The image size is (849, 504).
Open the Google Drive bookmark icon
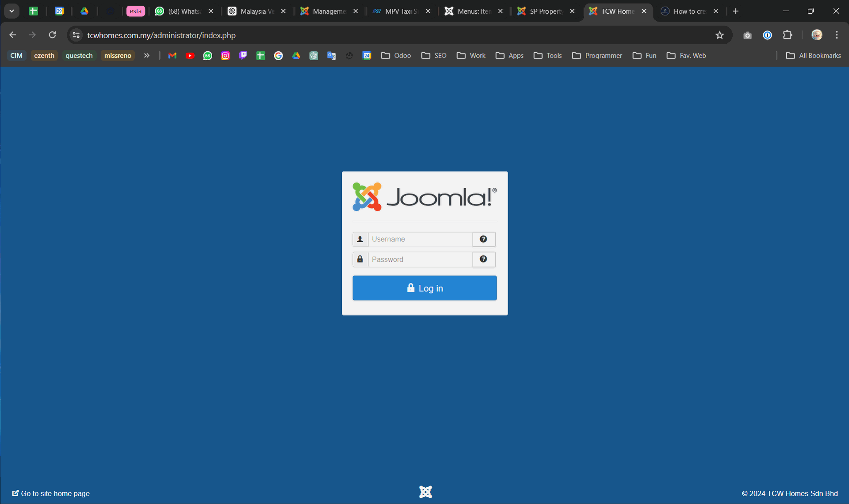pos(296,55)
